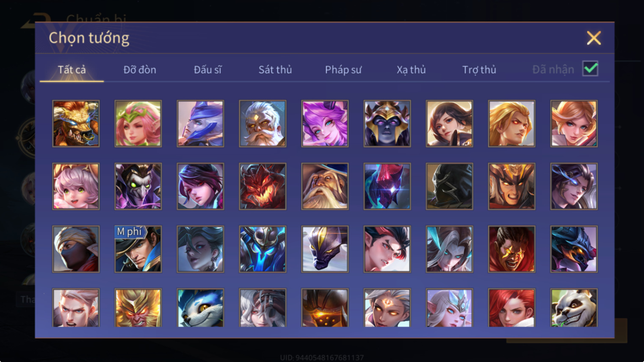Filter heroes by Sát thủ tab
This screenshot has height=362, width=644.
tap(275, 69)
